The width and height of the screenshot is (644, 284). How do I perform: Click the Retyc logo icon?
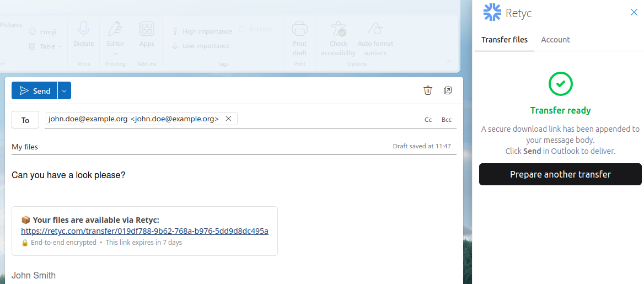point(492,12)
